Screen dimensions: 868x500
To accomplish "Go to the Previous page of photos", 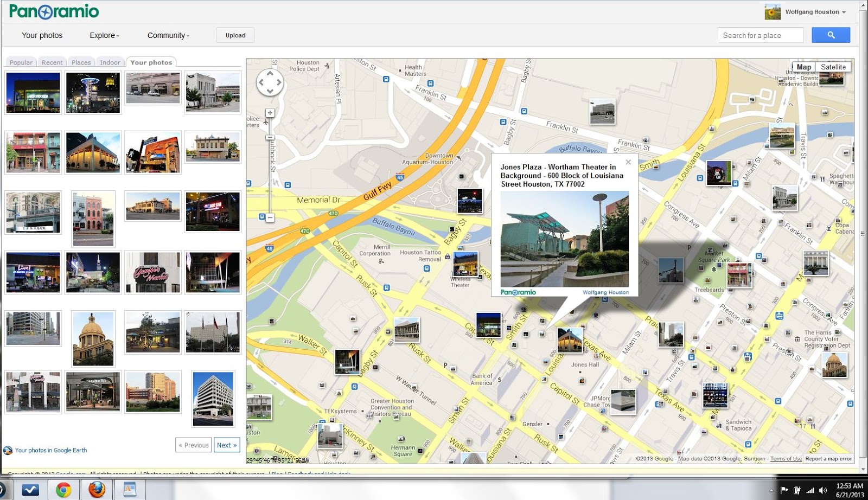I will click(194, 445).
